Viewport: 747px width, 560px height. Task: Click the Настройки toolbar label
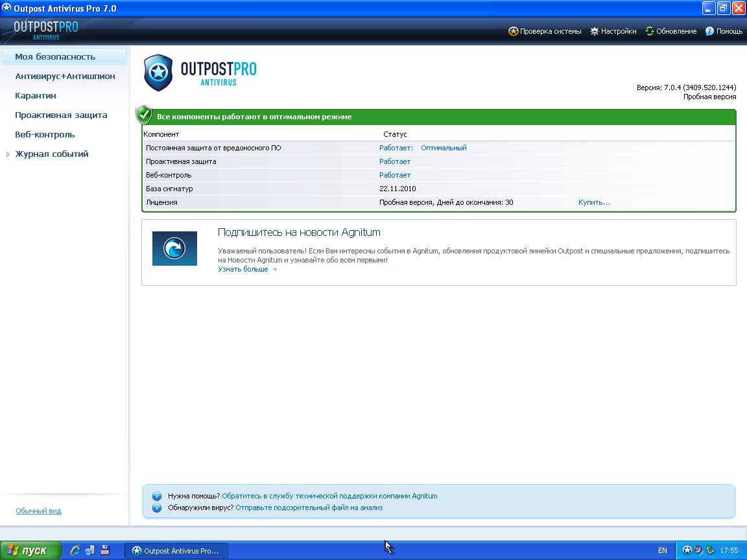(x=619, y=31)
